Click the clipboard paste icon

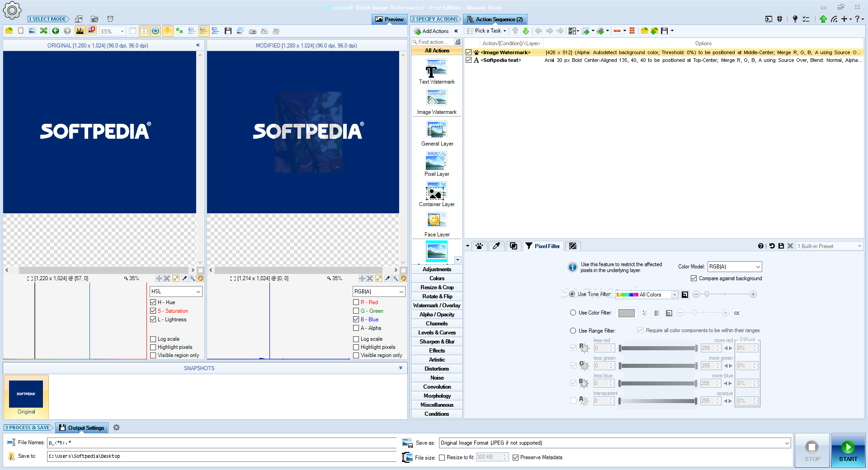click(21, 31)
